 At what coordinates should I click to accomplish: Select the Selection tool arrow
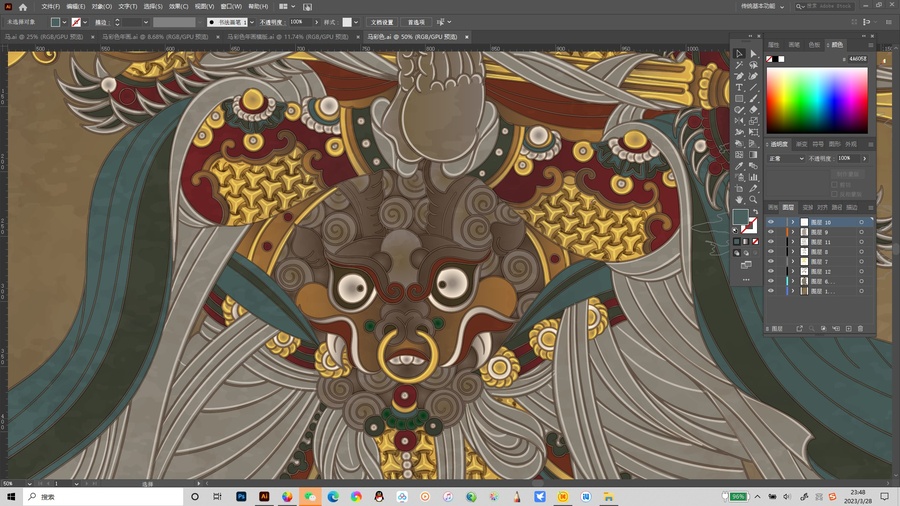pos(739,54)
